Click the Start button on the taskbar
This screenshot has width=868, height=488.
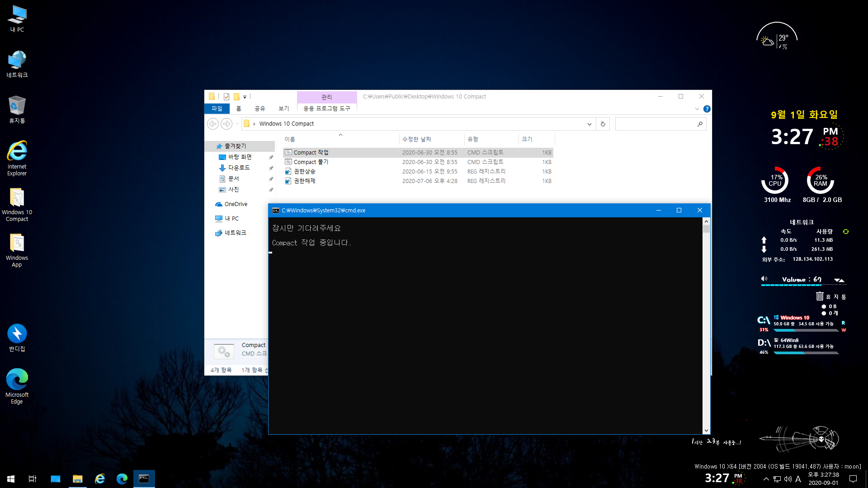pos(11,479)
